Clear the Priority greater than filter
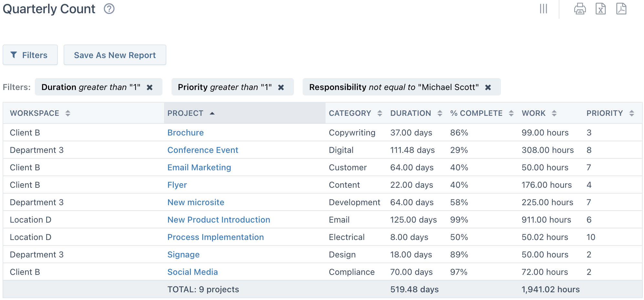644x300 pixels. point(281,87)
